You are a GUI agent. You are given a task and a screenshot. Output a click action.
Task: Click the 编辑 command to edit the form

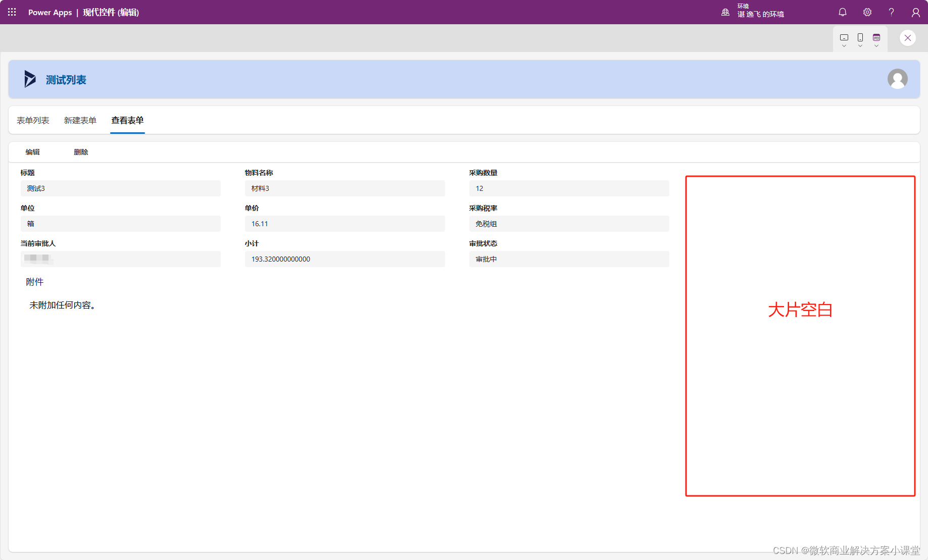point(33,151)
